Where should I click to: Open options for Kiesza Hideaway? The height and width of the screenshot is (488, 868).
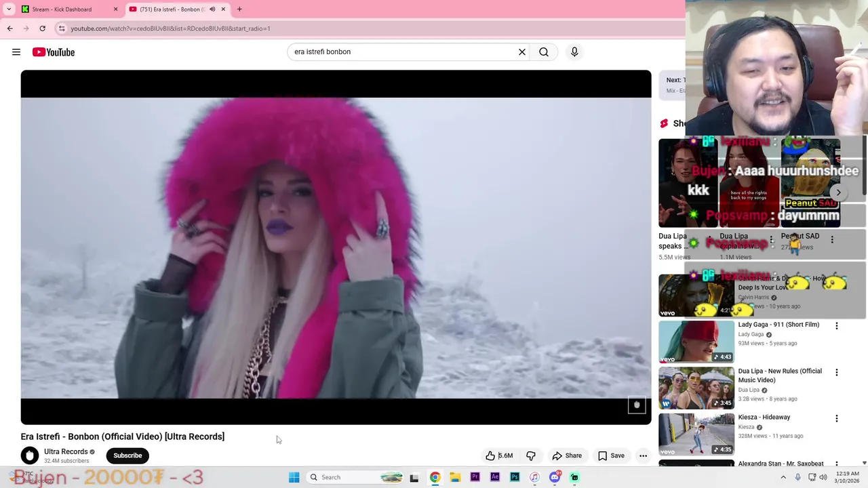tap(837, 419)
